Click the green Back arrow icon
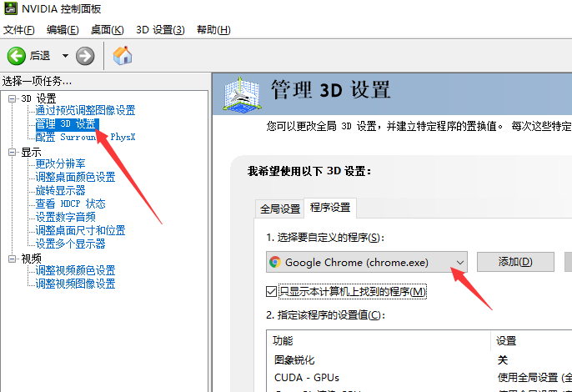The image size is (572, 392). [17, 56]
